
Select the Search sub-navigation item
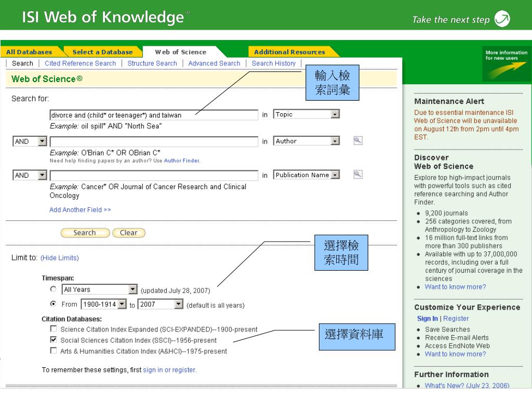coord(22,63)
